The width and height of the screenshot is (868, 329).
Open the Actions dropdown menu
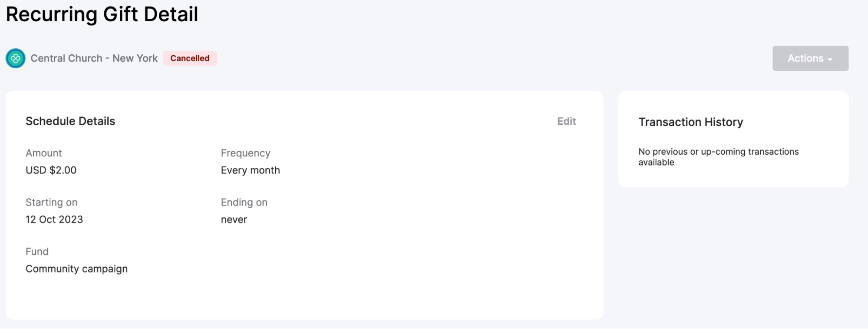click(x=810, y=58)
